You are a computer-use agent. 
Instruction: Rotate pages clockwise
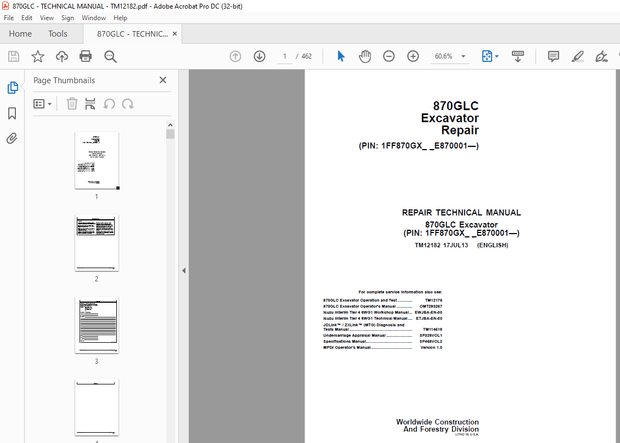point(127,104)
